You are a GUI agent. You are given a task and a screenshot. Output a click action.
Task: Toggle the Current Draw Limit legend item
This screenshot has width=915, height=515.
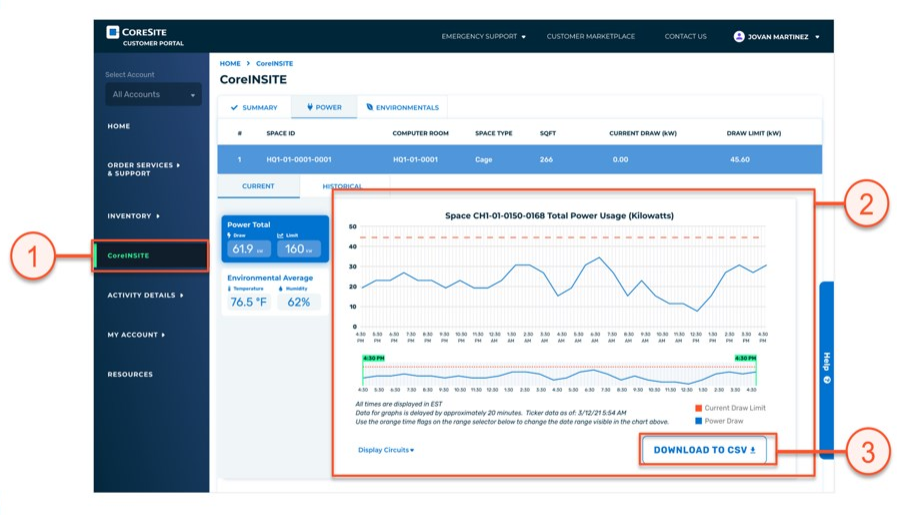730,408
